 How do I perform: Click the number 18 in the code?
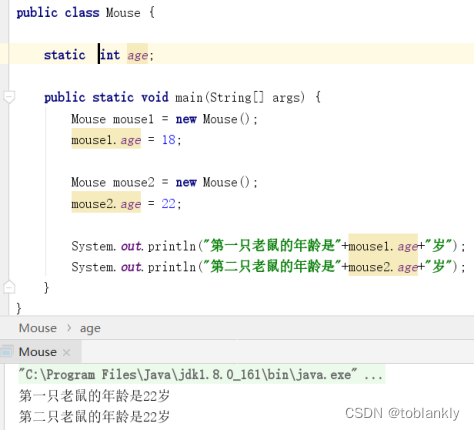(169, 140)
